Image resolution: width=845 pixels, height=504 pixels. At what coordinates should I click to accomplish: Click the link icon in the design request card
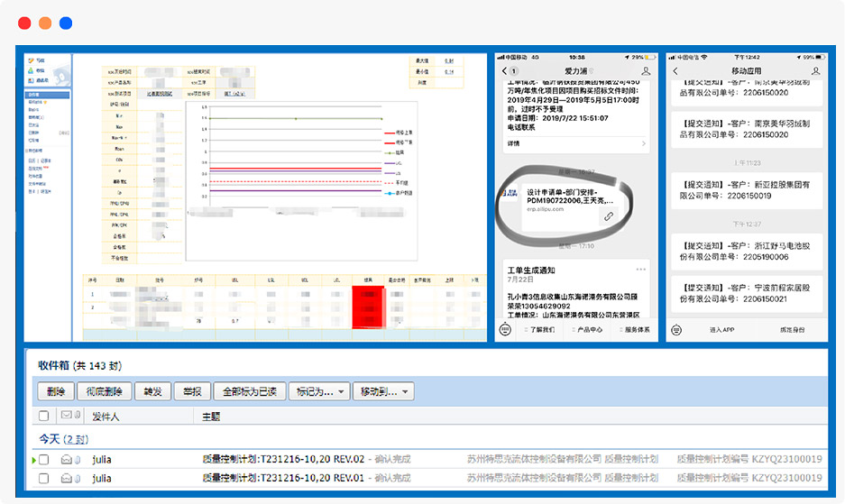(x=610, y=216)
